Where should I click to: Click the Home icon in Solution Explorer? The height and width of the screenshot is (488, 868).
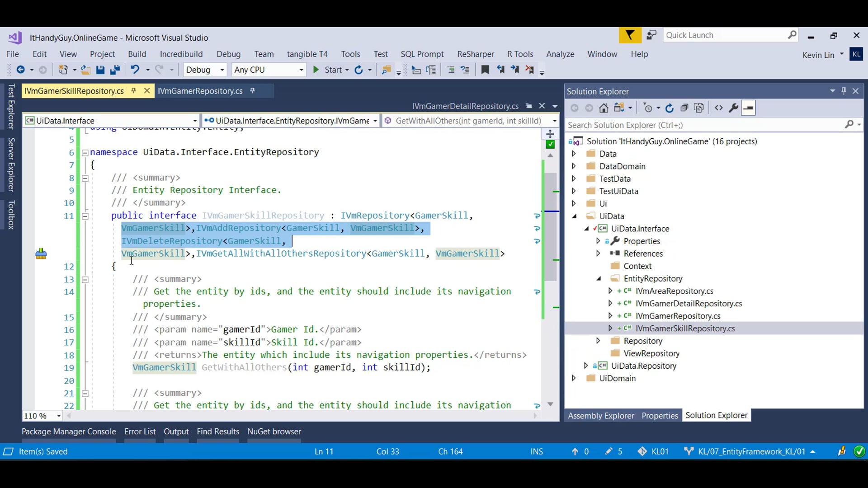tap(604, 108)
